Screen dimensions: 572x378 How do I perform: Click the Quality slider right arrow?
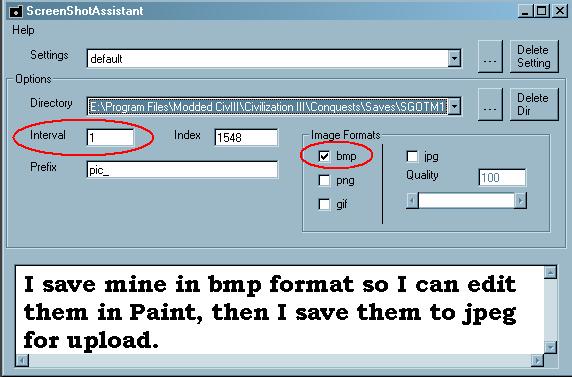520,201
